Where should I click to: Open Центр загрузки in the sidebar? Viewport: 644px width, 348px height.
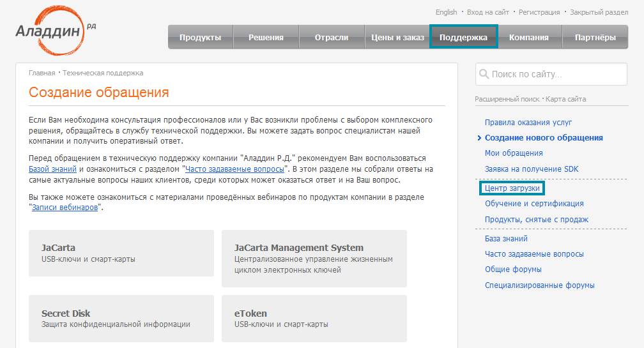click(x=512, y=188)
